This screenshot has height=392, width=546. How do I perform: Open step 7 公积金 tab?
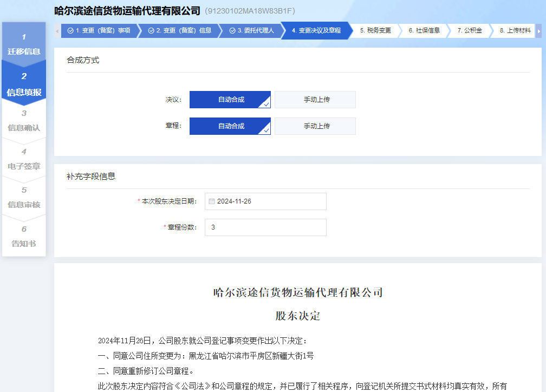469,31
